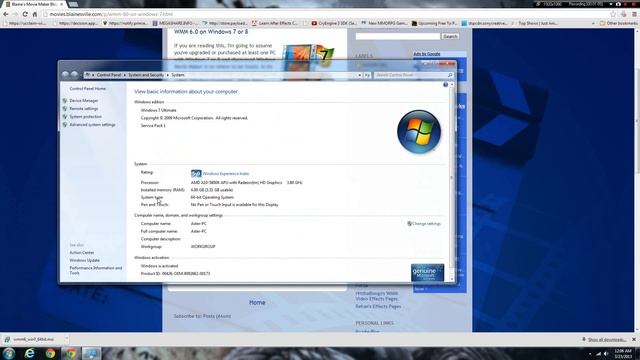Close the Chrome downloads bar
640x360 pixels.
(x=634, y=340)
